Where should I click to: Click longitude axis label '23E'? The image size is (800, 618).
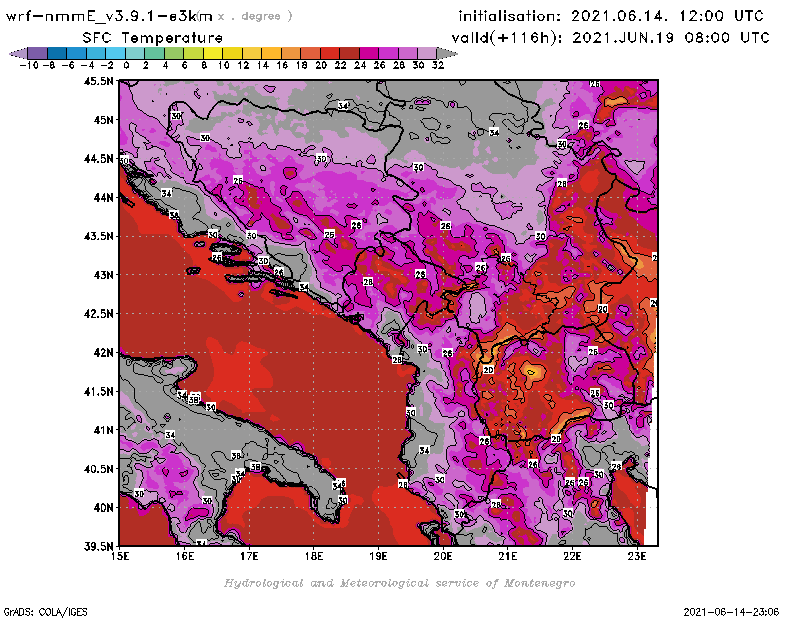click(637, 556)
